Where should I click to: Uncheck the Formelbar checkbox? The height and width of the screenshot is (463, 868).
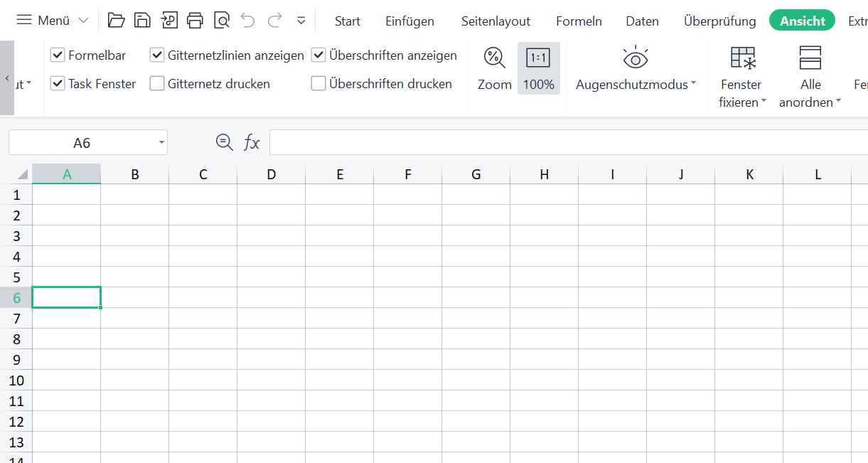click(x=58, y=55)
